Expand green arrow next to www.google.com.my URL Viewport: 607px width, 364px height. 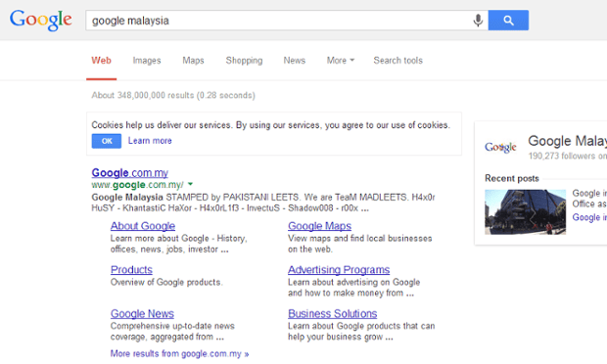[x=190, y=184]
